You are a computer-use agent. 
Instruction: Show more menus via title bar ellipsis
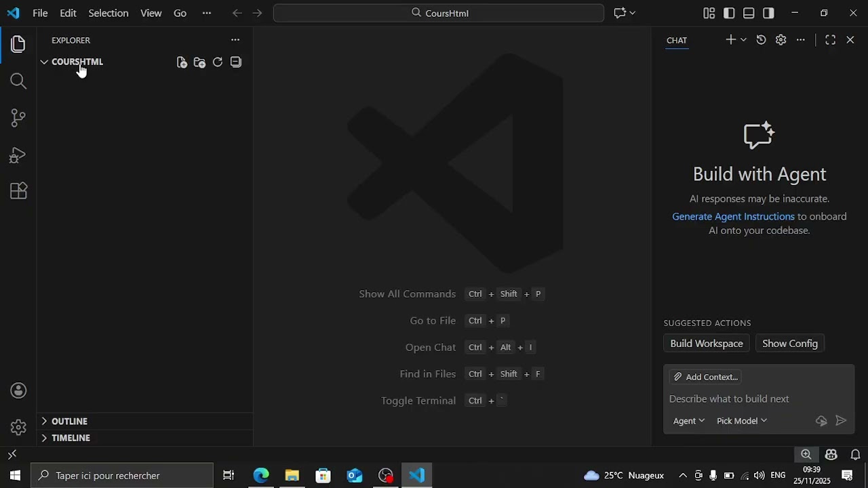pyautogui.click(x=207, y=13)
